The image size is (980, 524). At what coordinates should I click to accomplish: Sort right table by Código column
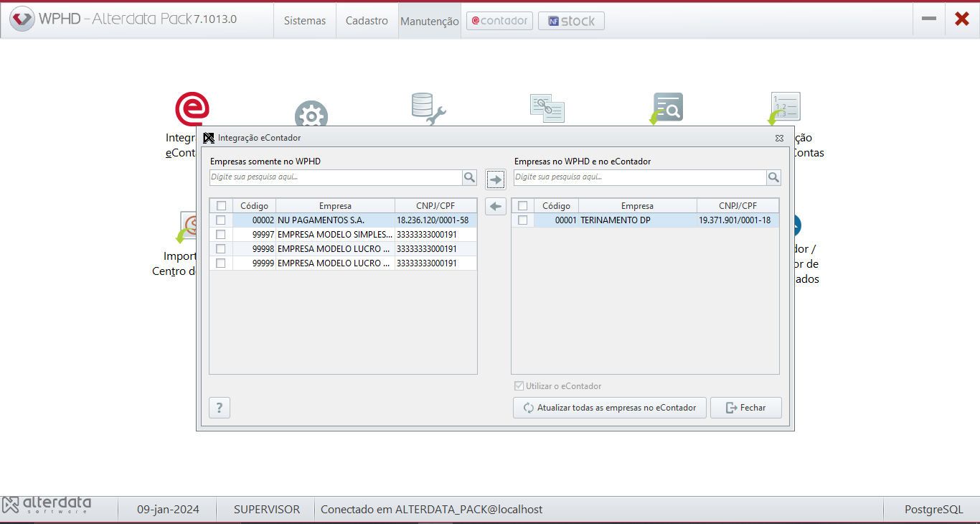[x=557, y=206]
